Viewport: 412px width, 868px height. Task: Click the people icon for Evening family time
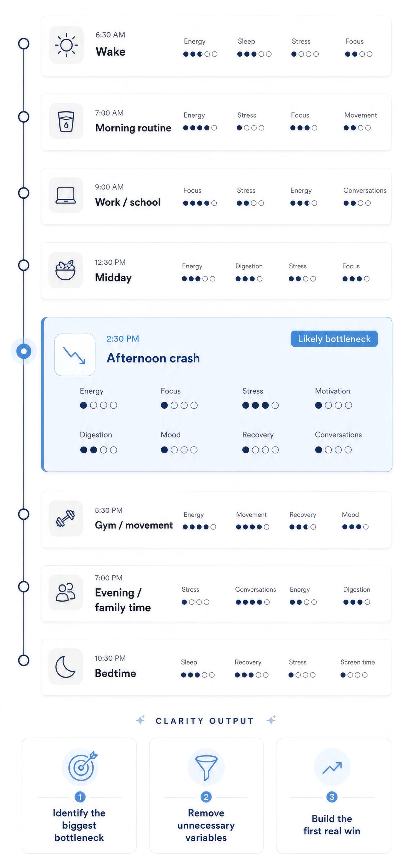click(x=66, y=592)
